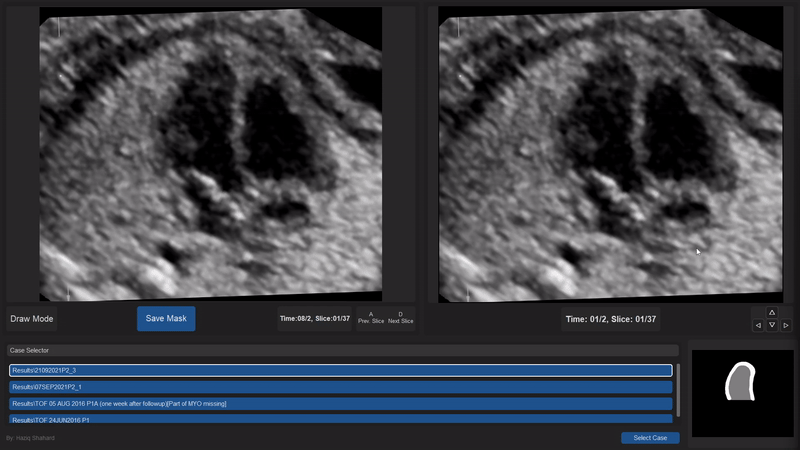Viewport: 800px width, 450px height.
Task: Pick the TOF 24JUN2016 P1 case
Action: (x=340, y=419)
